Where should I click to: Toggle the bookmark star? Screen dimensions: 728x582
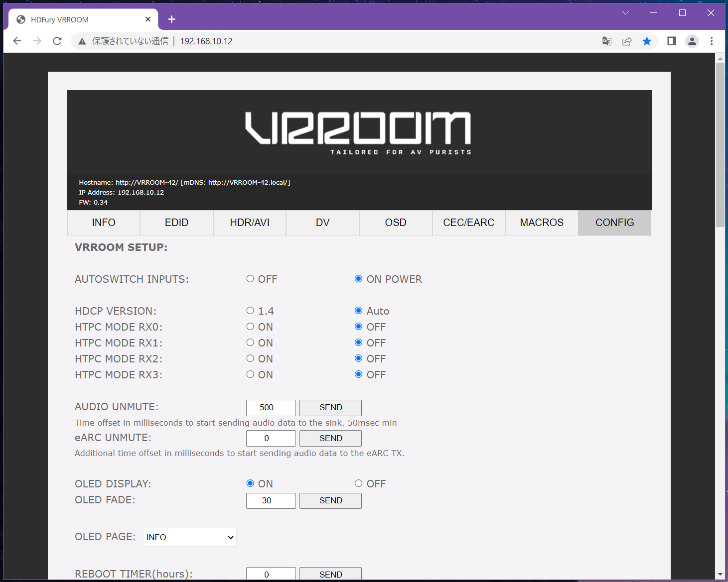pos(647,41)
